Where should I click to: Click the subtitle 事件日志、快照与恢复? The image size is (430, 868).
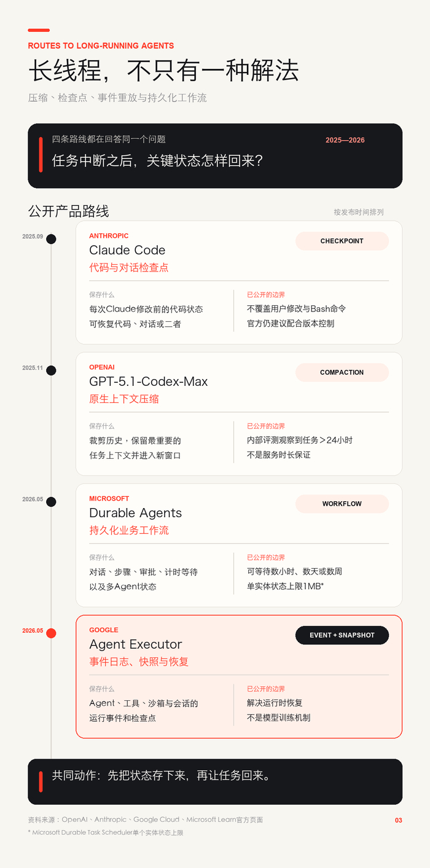139,662
